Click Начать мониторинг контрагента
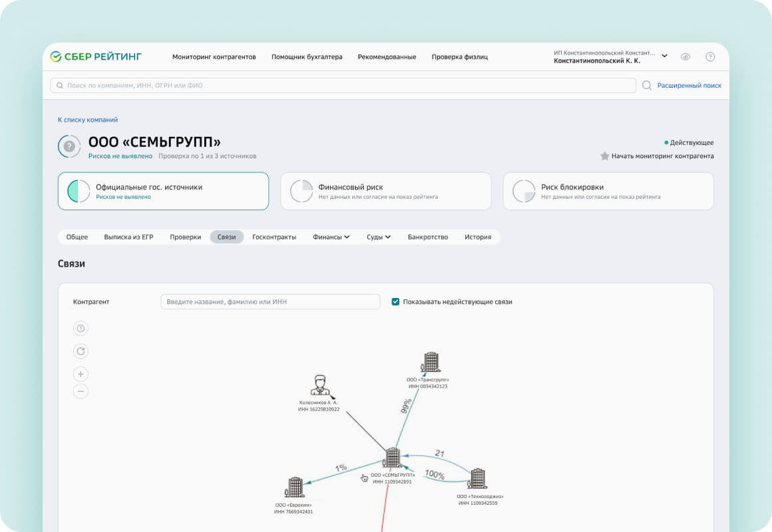 pos(662,156)
